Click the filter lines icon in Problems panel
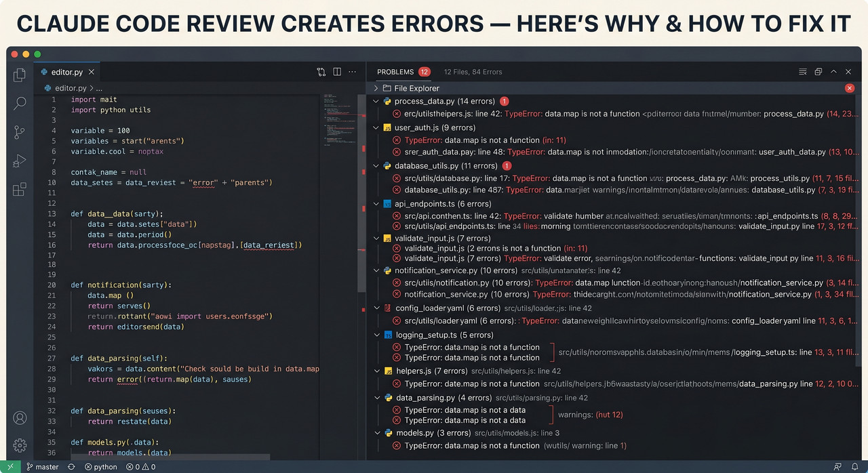868x473 pixels. click(803, 72)
